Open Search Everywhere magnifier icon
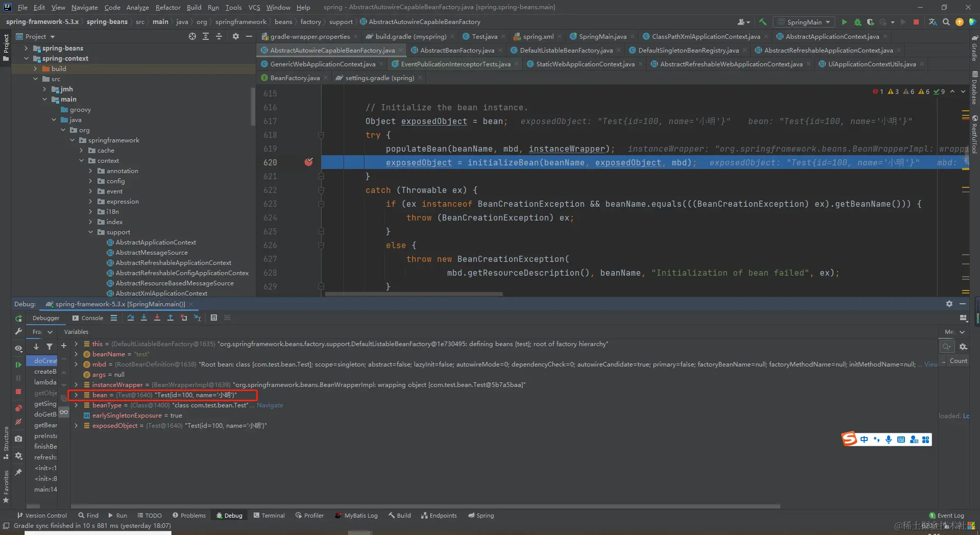The width and height of the screenshot is (980, 535). point(946,22)
